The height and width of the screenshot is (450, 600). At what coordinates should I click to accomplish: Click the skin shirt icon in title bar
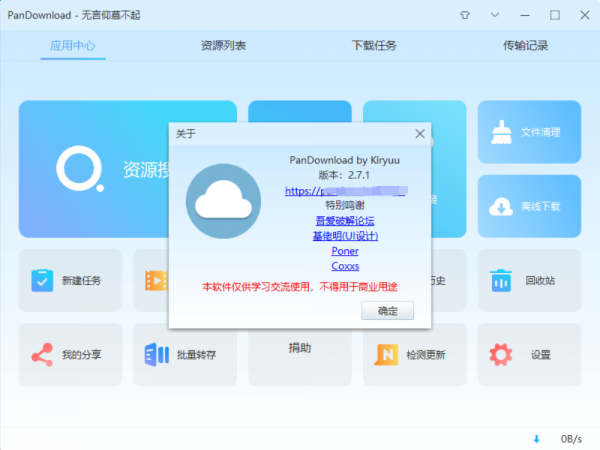(x=465, y=15)
